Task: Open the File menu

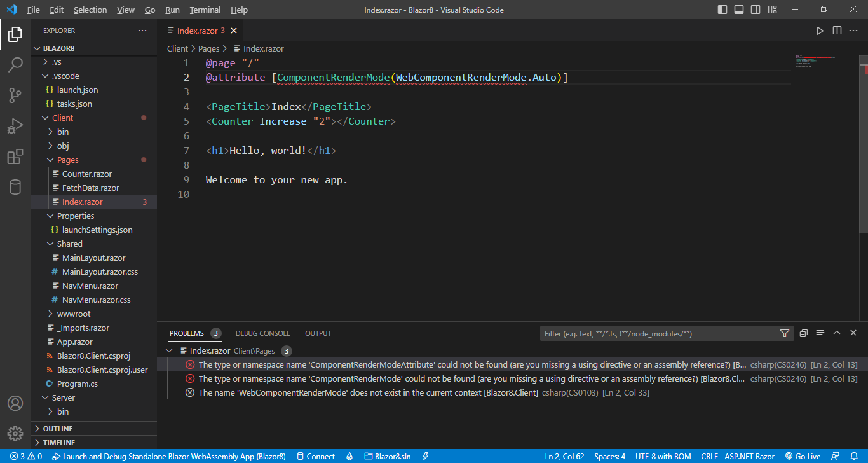Action: tap(33, 10)
